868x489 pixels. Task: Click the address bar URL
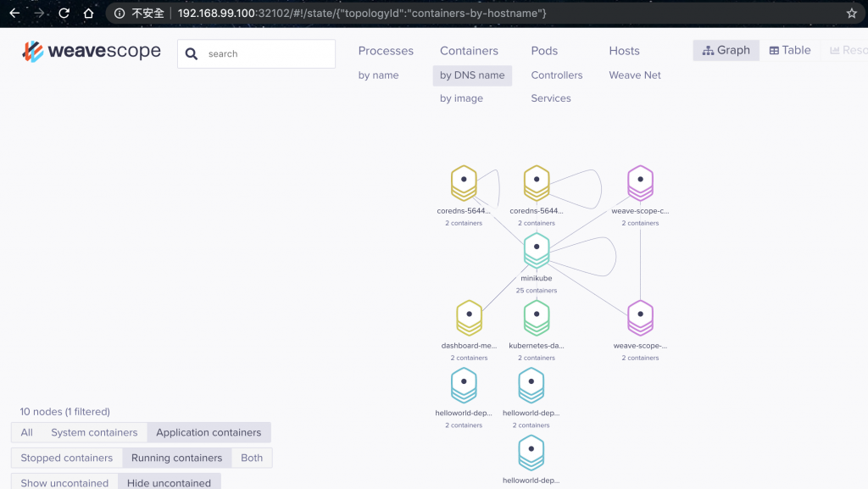[x=362, y=14]
